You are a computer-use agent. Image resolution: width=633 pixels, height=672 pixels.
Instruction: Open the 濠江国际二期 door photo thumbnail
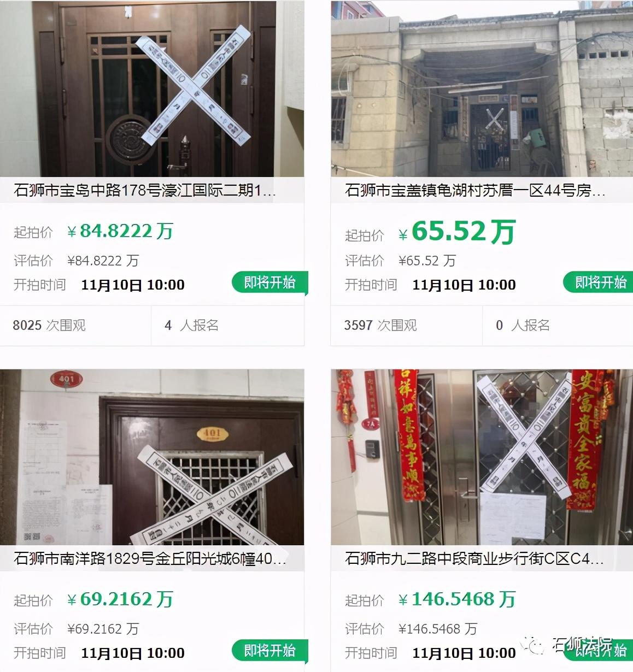[152, 89]
